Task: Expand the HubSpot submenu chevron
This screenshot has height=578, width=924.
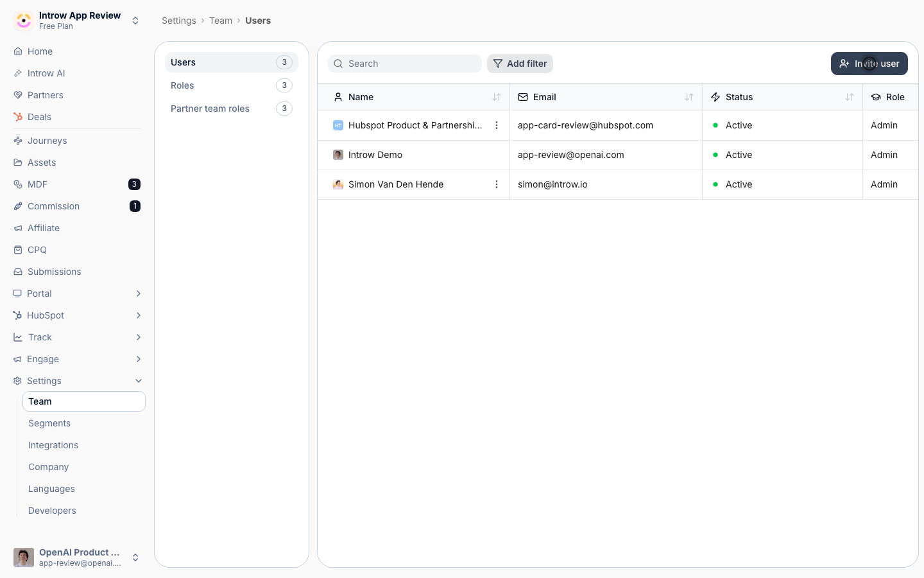Action: [x=139, y=315]
